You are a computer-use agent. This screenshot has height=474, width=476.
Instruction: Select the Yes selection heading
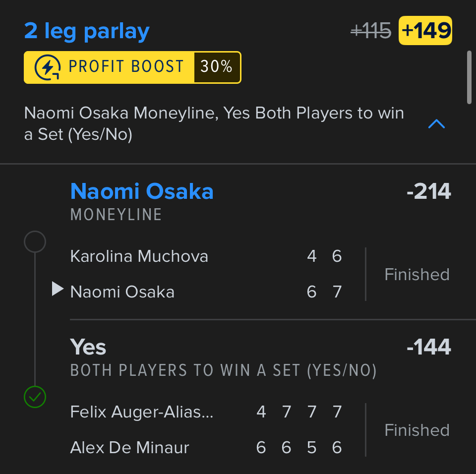point(88,347)
